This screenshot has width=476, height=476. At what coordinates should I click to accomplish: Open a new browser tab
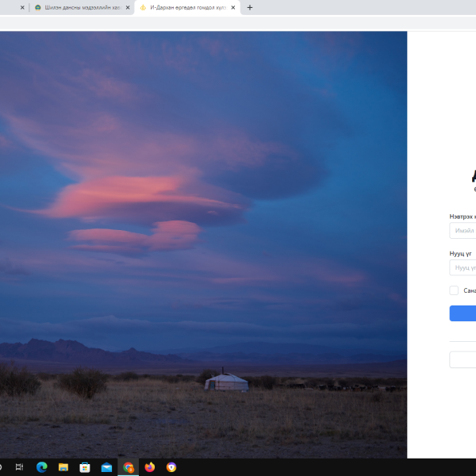(250, 8)
